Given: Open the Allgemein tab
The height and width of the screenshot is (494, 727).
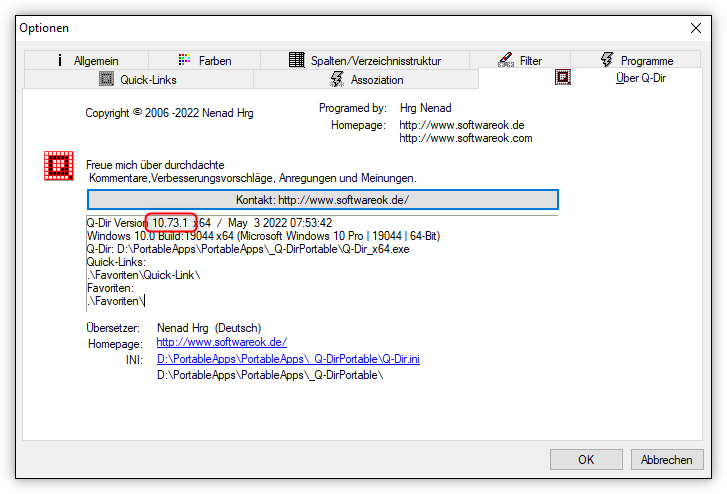Looking at the screenshot, I should tap(87, 60).
